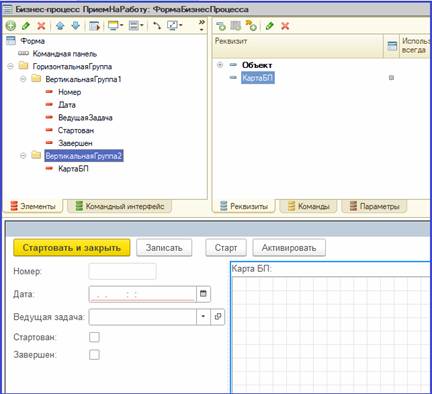
Task: Collapse the ВертикальнаяГруппа1 node
Action: point(23,79)
